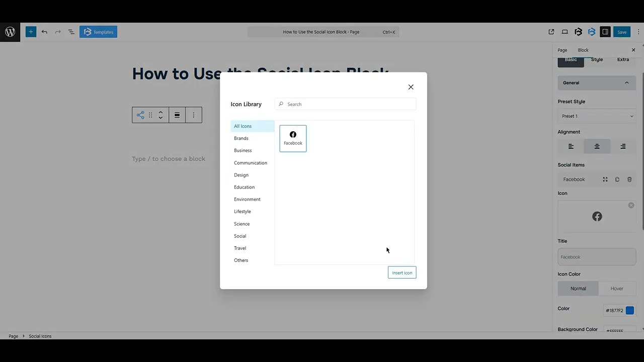Remove the selected Facebook icon via clear button
Image resolution: width=644 pixels, height=362 pixels.
pyautogui.click(x=631, y=205)
